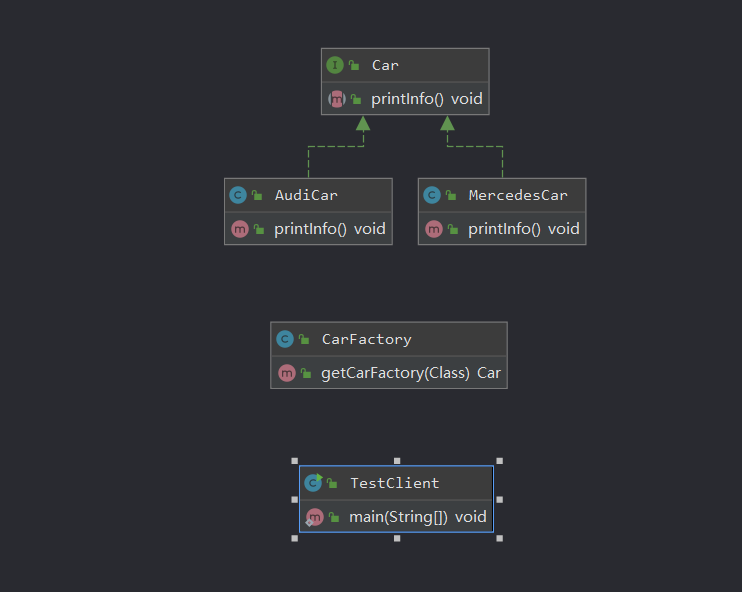
Task: Click the class icon beside CarFactory
Action: 284,339
